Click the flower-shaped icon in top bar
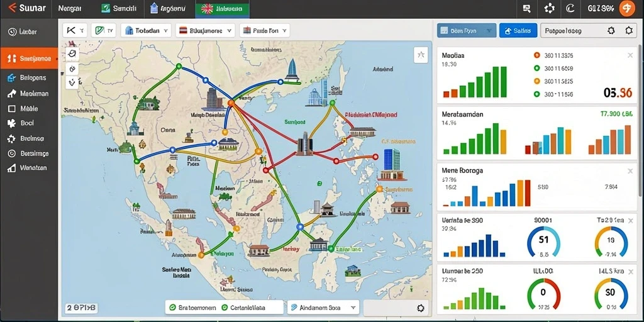The height and width of the screenshot is (322, 644). point(549,8)
